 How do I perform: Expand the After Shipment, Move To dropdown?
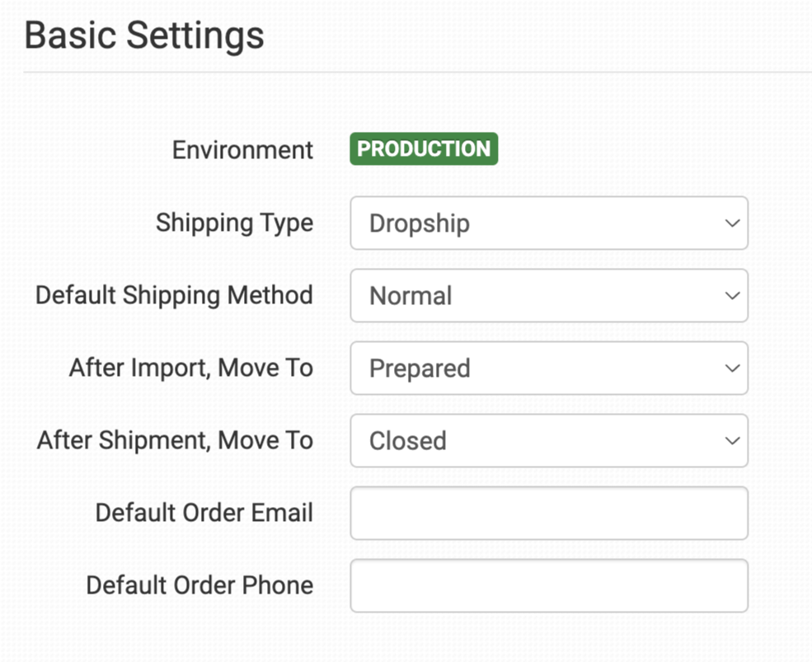pyautogui.click(x=548, y=441)
